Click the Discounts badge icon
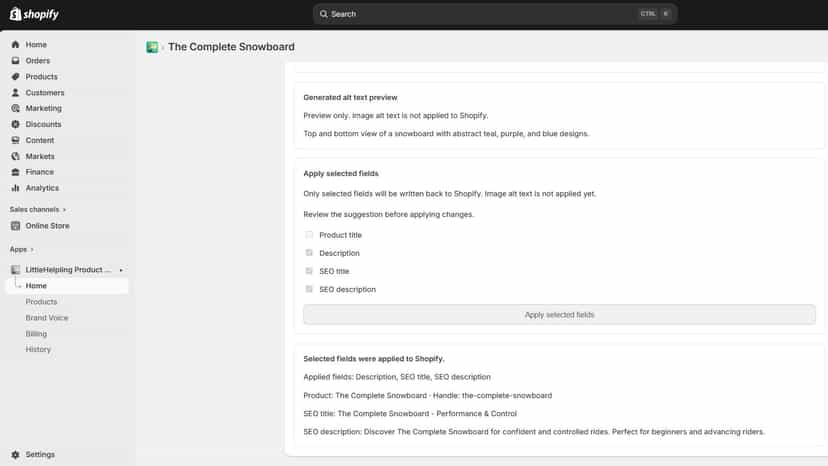The width and height of the screenshot is (828, 466). coord(15,124)
